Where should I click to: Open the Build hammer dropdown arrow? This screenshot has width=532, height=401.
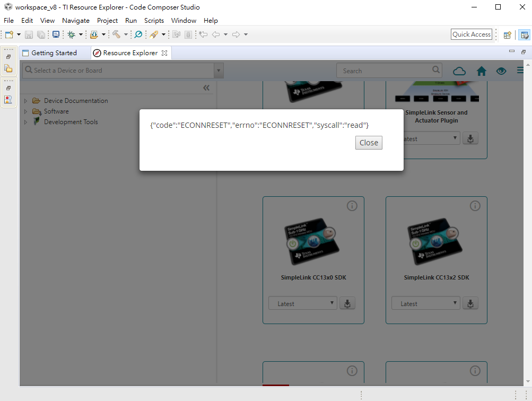click(x=126, y=34)
